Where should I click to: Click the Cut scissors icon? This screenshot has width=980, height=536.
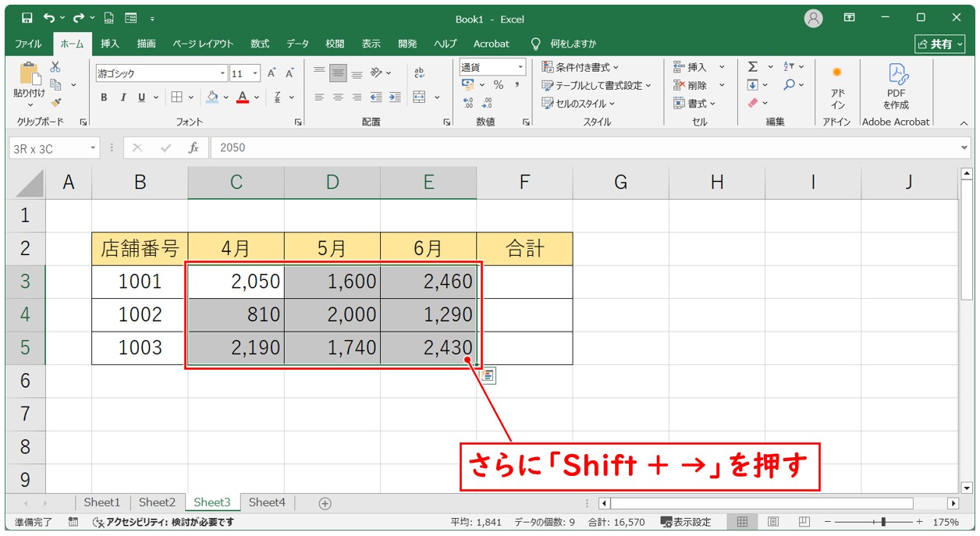[x=55, y=68]
